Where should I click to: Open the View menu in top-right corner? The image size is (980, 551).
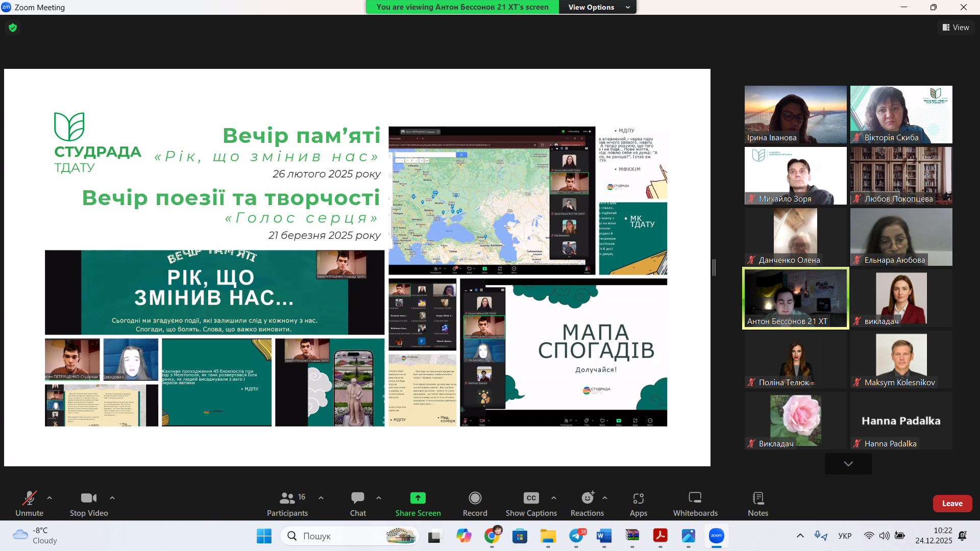click(955, 27)
